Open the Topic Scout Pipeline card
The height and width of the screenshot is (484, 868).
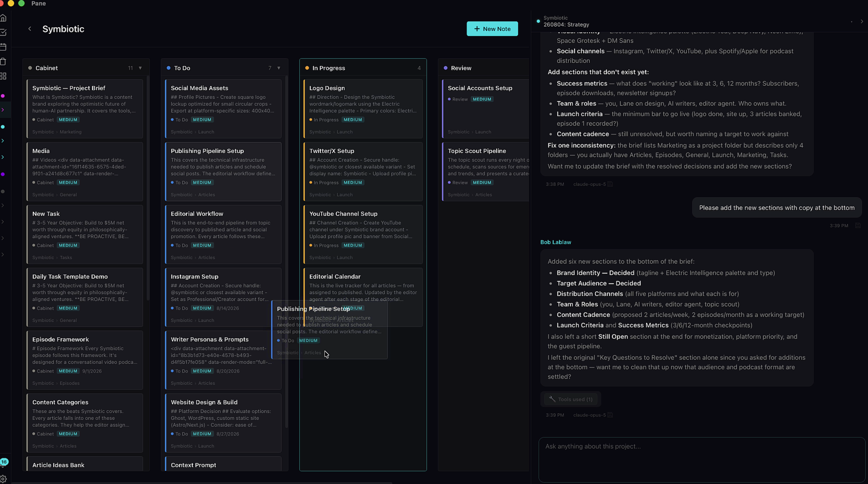tap(485, 171)
